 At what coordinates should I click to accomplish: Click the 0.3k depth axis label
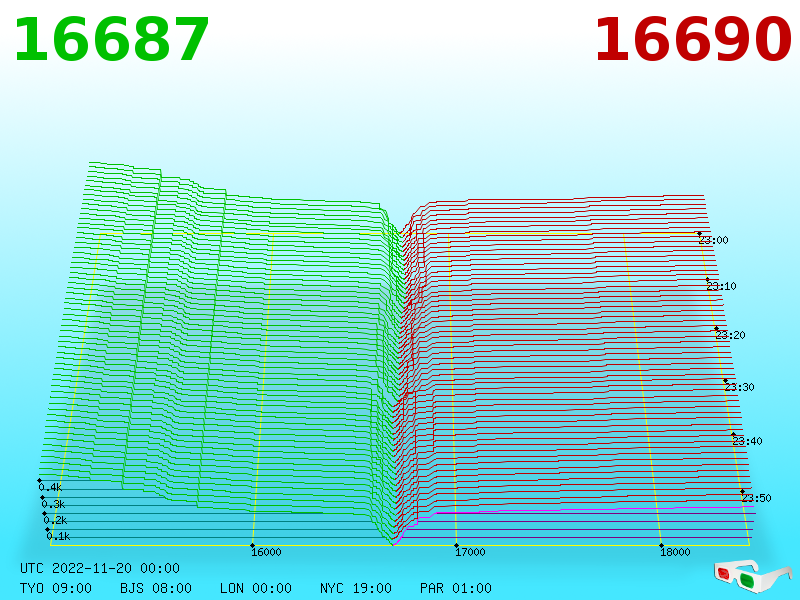(x=53, y=504)
